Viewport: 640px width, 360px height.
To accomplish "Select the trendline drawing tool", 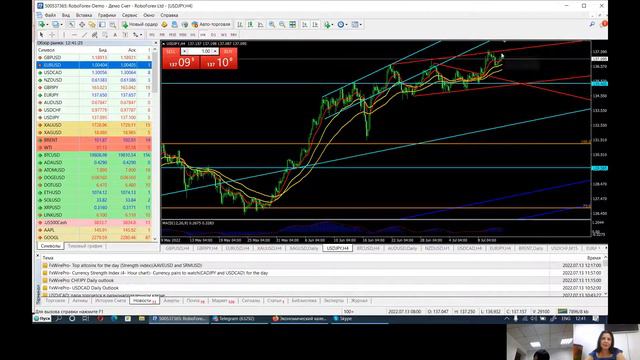I will pyautogui.click(x=84, y=35).
